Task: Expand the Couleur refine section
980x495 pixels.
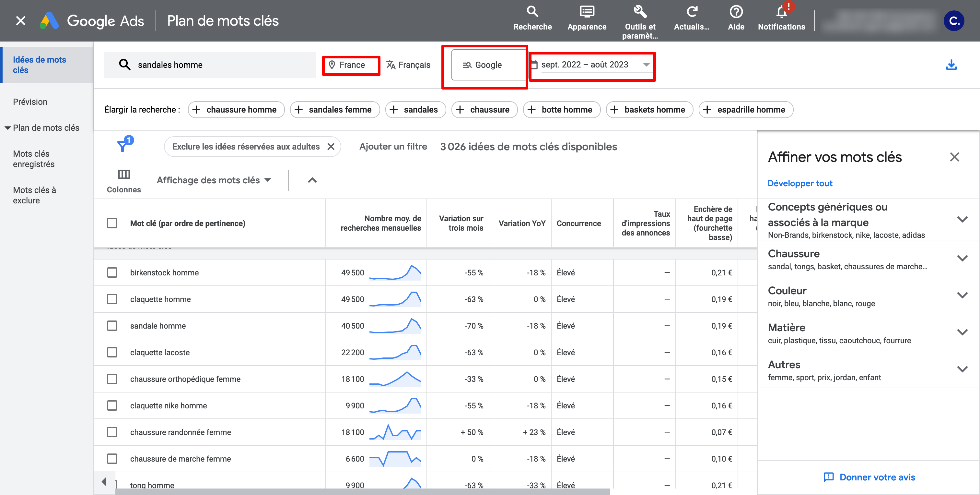Action: pyautogui.click(x=962, y=295)
